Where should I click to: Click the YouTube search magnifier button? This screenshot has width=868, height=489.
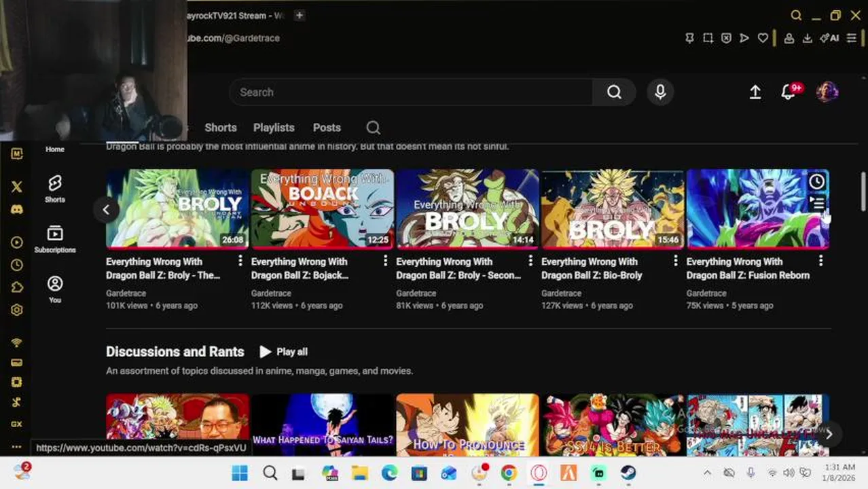[x=614, y=92]
